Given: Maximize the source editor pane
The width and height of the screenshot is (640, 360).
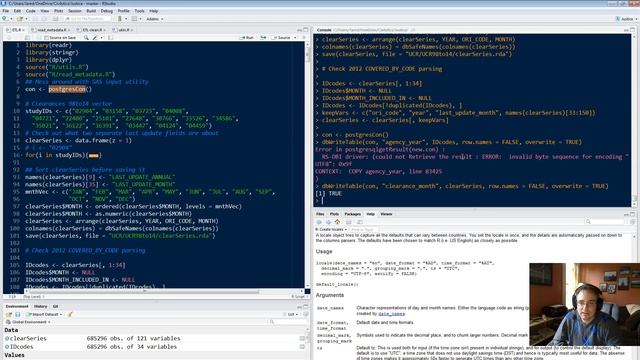Looking at the screenshot, I should click(x=305, y=30).
